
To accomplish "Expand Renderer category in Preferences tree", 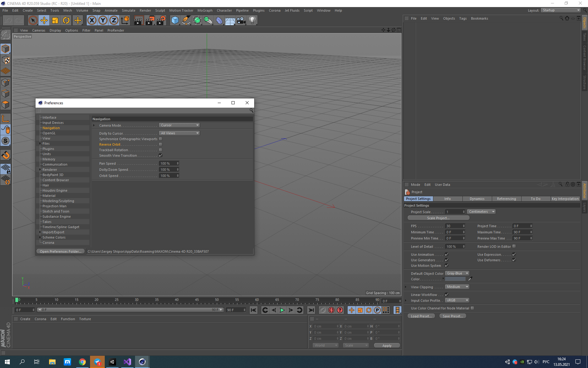I will pyautogui.click(x=40, y=170).
